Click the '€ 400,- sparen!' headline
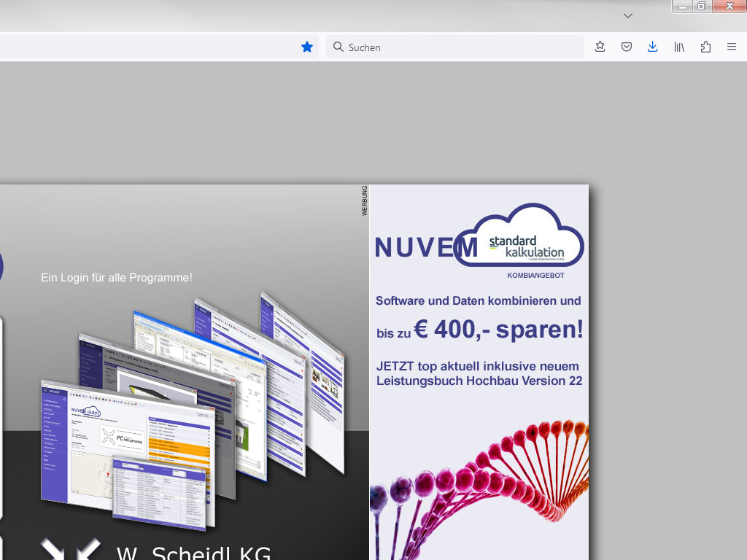 point(498,329)
